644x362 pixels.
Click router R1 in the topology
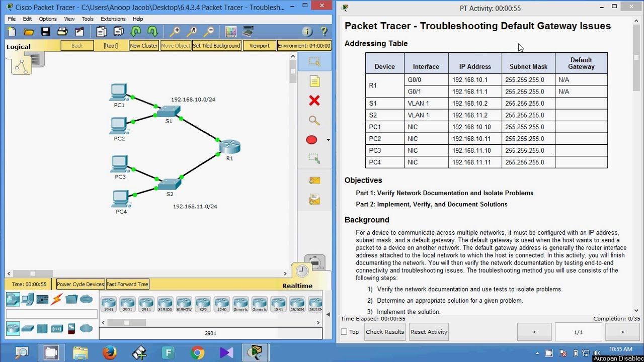(x=229, y=147)
